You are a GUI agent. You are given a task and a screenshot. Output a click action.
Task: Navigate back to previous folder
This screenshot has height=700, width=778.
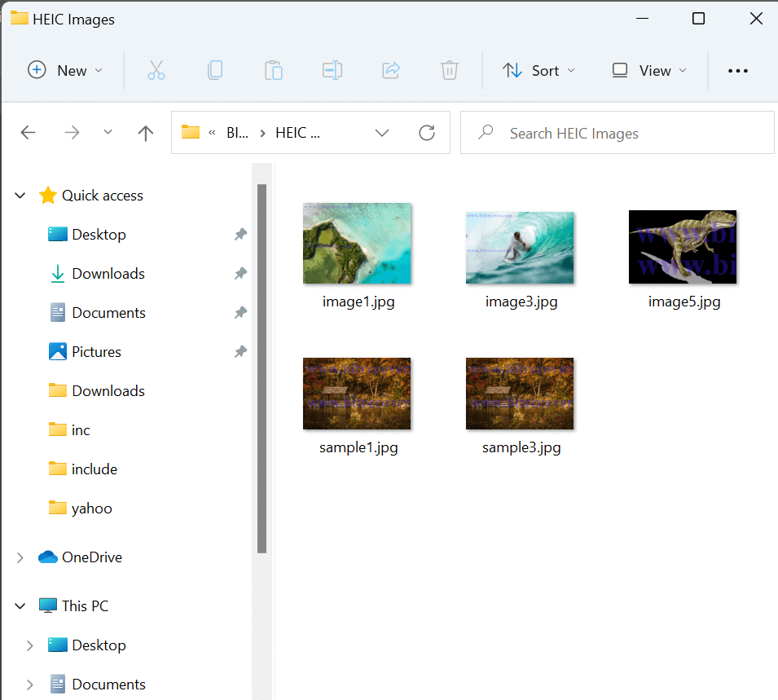pos(29,133)
